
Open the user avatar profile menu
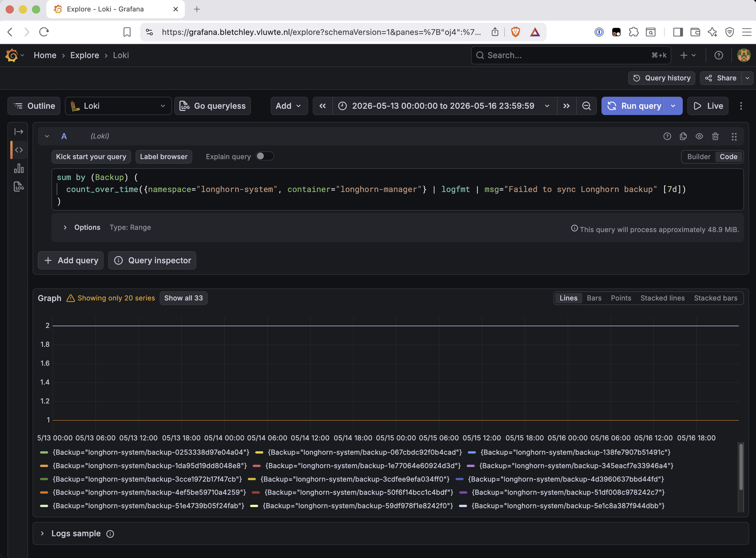(x=743, y=55)
